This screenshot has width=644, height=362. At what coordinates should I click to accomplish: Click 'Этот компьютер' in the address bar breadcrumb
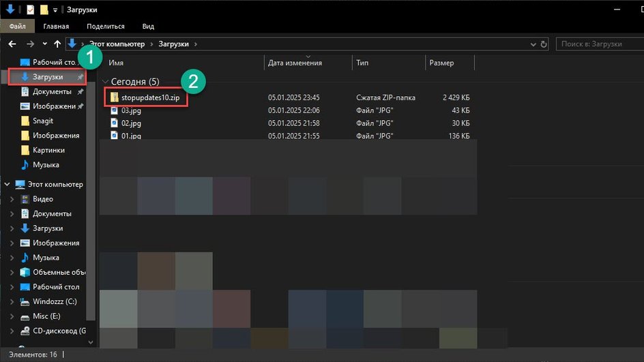(x=117, y=44)
